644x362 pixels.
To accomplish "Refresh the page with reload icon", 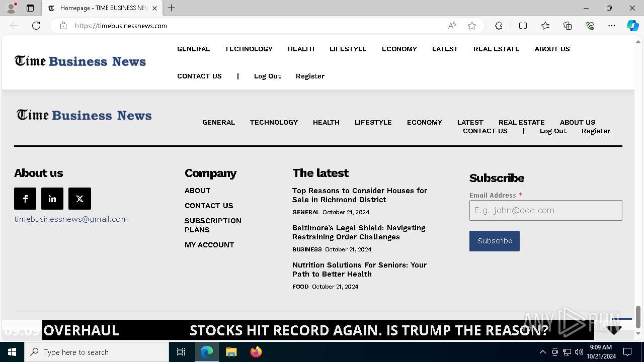I will click(x=36, y=26).
